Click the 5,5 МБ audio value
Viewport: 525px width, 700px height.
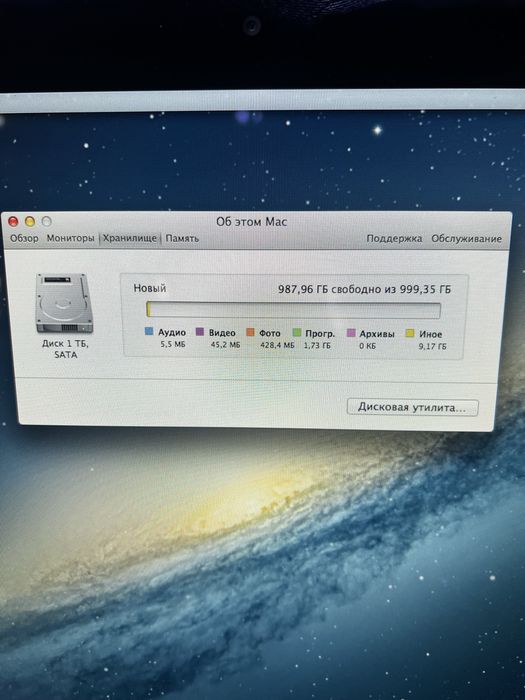(x=173, y=345)
